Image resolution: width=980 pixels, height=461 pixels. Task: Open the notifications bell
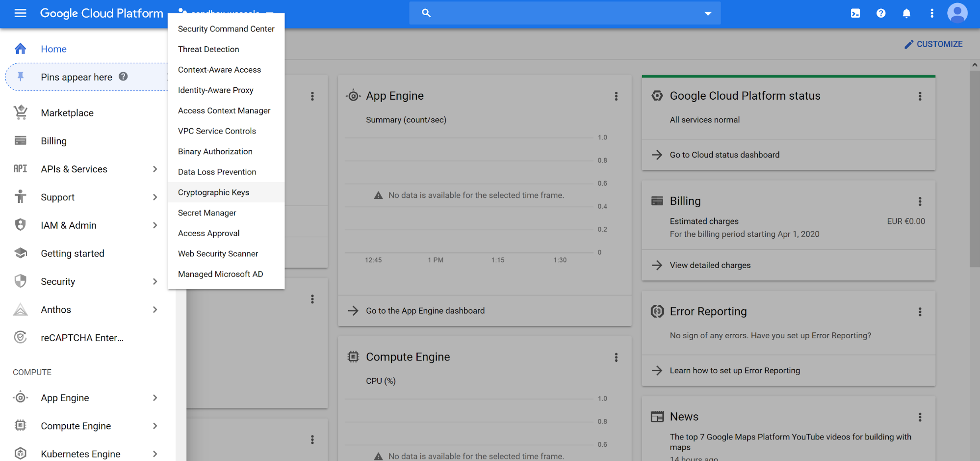point(906,13)
